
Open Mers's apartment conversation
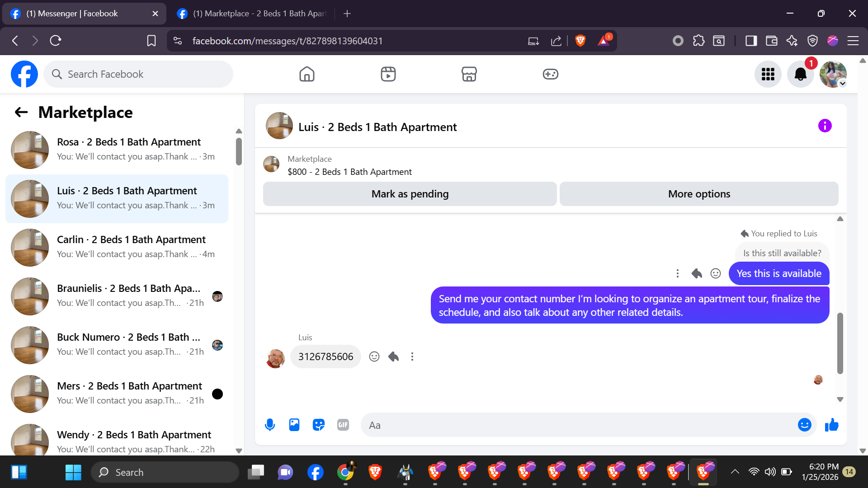[117, 394]
